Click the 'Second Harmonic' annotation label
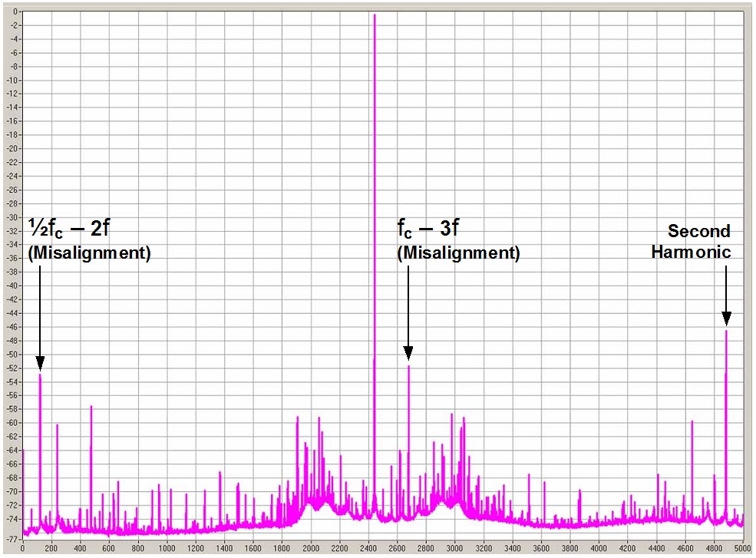 [x=691, y=241]
